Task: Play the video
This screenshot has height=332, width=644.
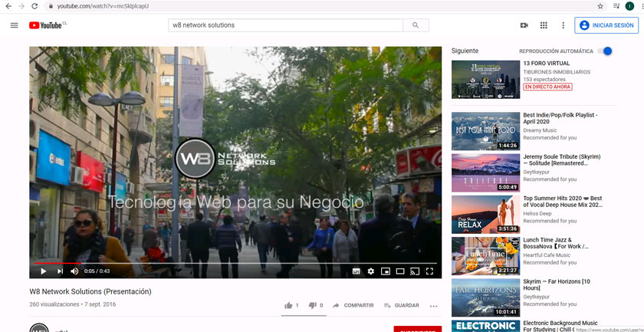Action: (44, 271)
